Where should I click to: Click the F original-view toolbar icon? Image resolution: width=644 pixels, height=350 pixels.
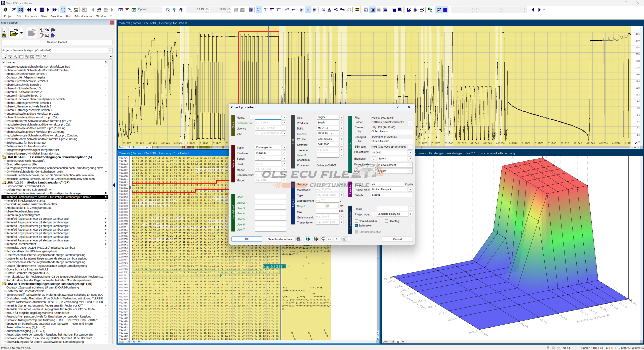pos(121,10)
